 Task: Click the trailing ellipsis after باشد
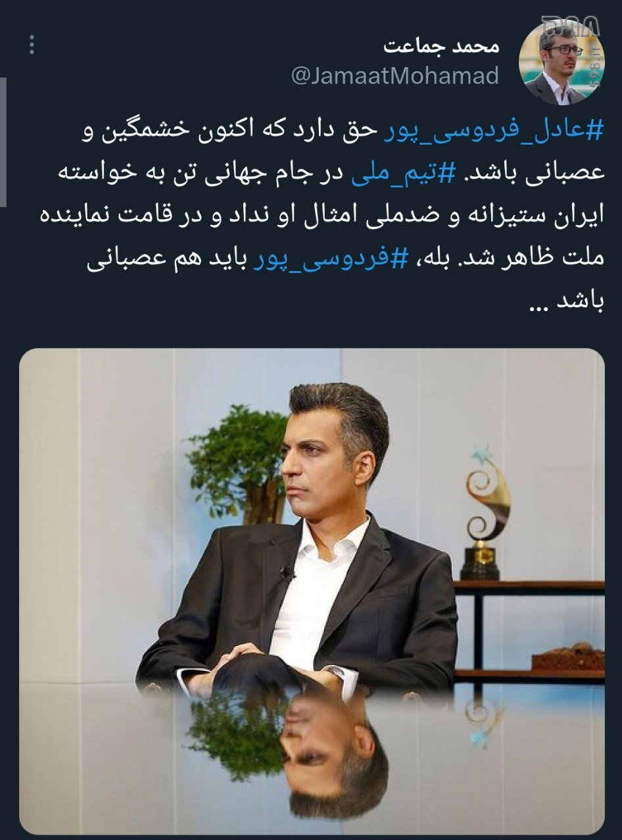[x=545, y=307]
